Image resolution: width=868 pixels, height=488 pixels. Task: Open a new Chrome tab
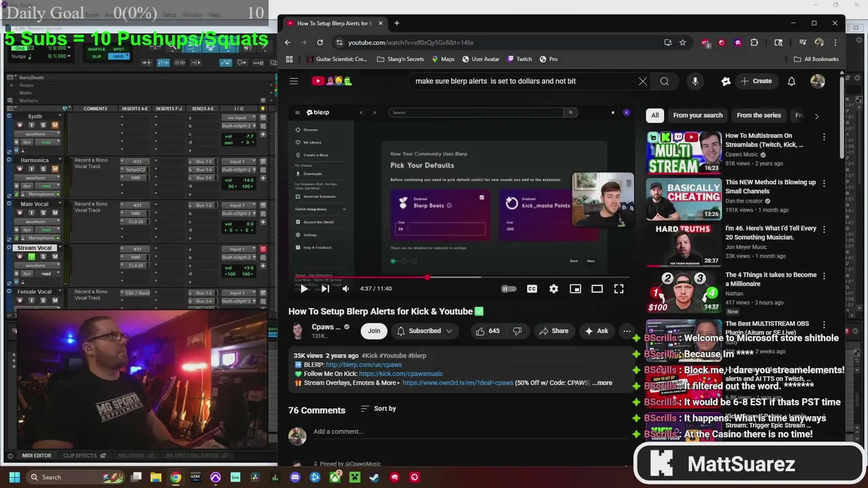tap(397, 23)
